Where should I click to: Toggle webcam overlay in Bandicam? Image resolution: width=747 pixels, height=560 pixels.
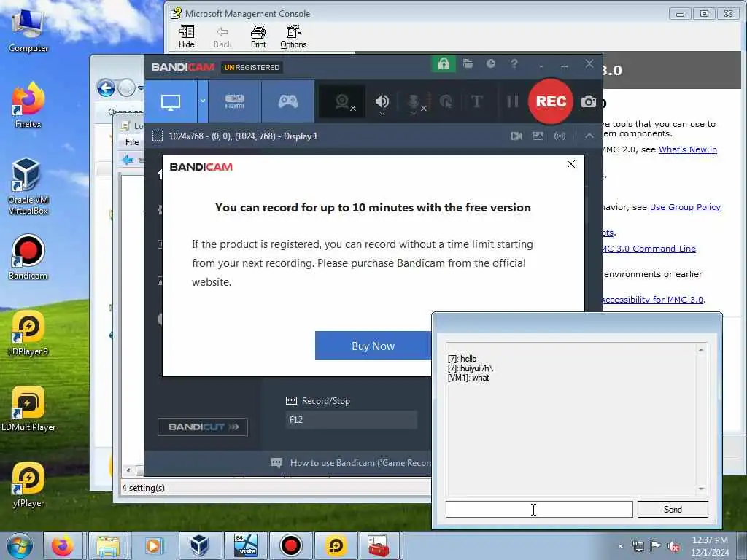343,101
